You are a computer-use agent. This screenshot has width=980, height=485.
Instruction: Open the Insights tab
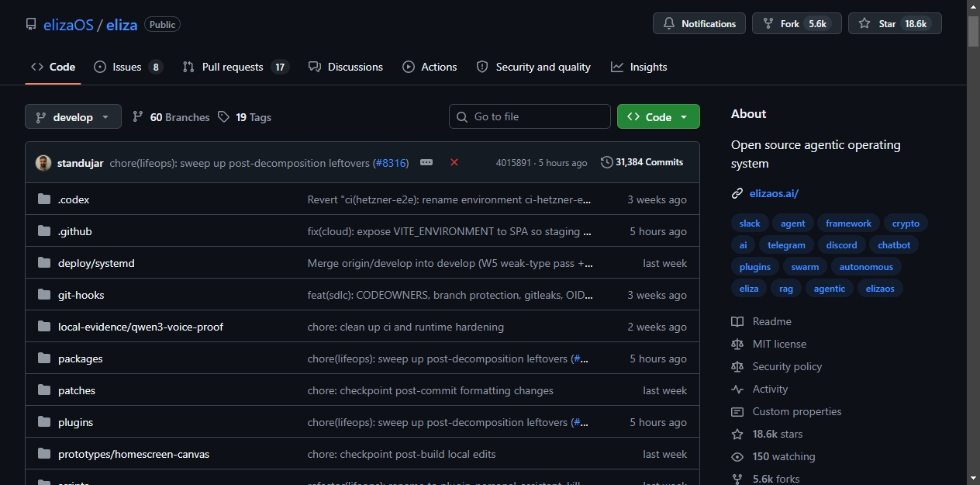[639, 67]
